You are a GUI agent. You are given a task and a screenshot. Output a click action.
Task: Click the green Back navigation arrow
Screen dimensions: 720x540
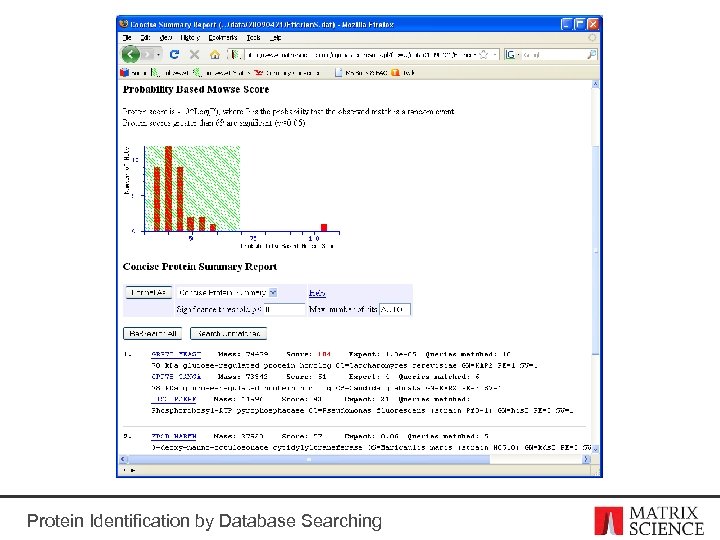(130, 55)
